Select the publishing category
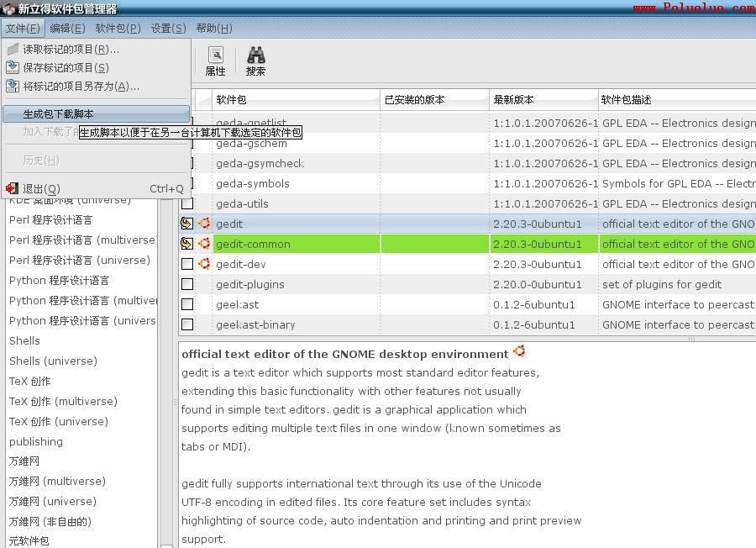 click(35, 442)
